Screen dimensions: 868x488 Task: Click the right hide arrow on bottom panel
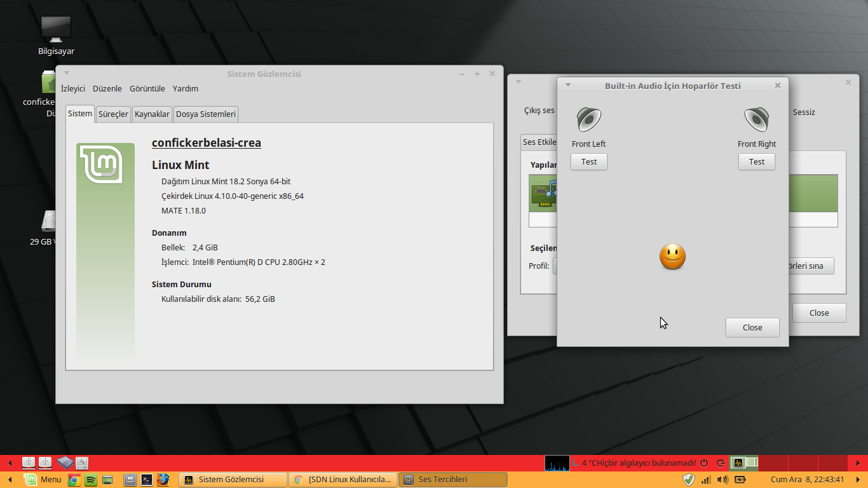click(858, 480)
